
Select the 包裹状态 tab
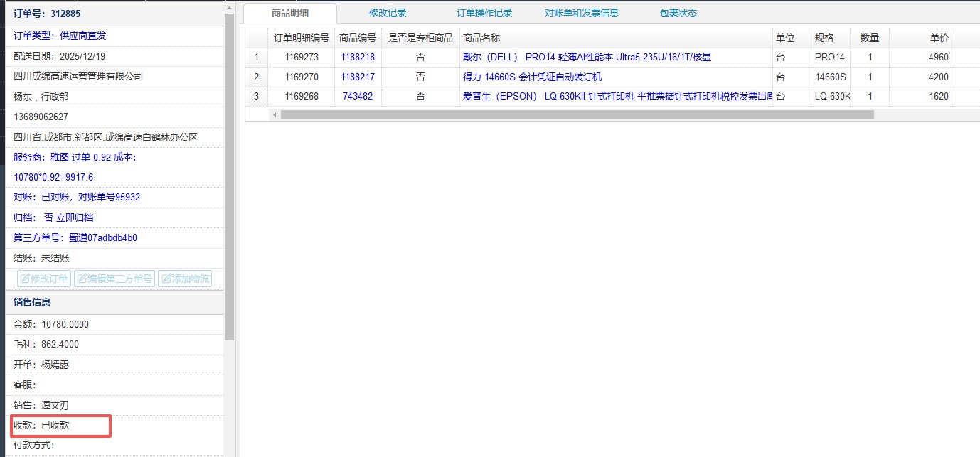pos(678,13)
